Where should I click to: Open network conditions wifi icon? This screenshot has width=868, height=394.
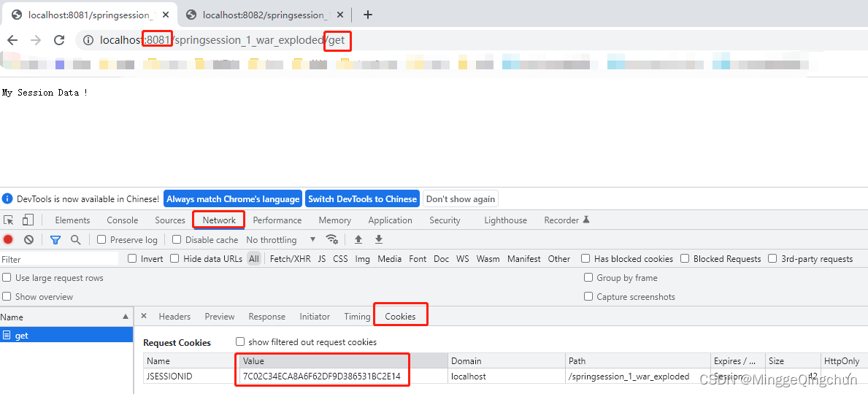(332, 239)
